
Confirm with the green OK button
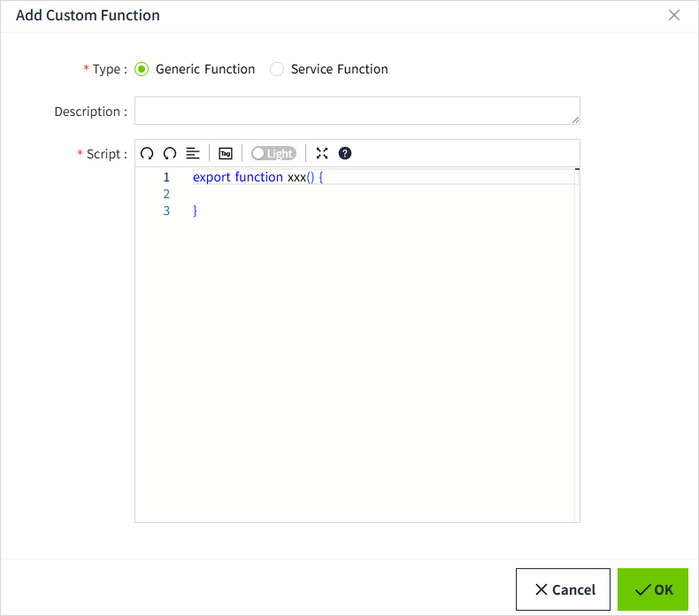point(653,589)
